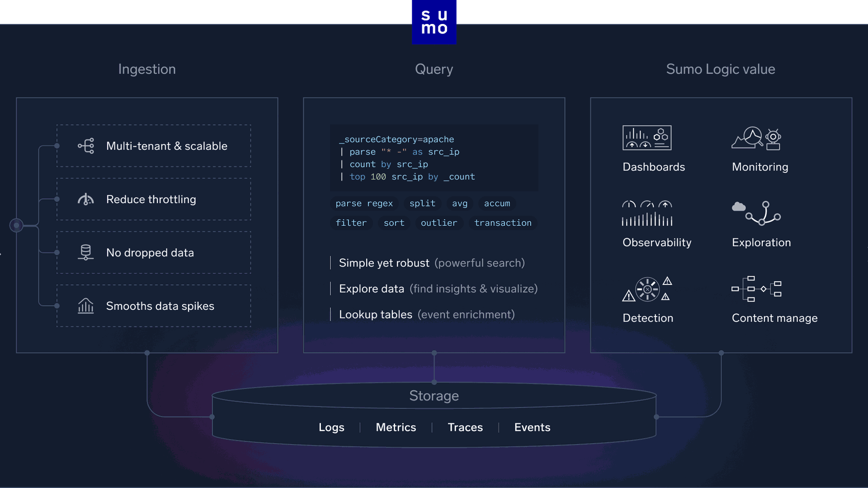Click the Explore data text
The image size is (868, 488).
click(372, 289)
